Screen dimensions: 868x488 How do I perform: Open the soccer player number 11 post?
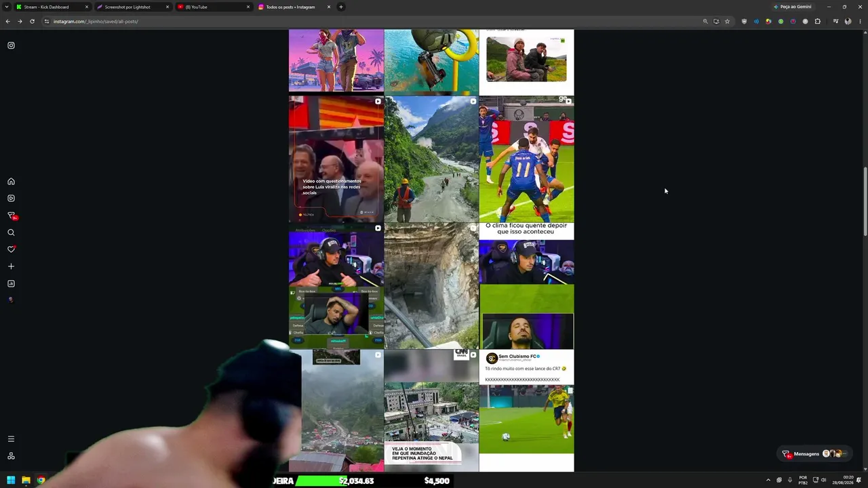click(526, 159)
